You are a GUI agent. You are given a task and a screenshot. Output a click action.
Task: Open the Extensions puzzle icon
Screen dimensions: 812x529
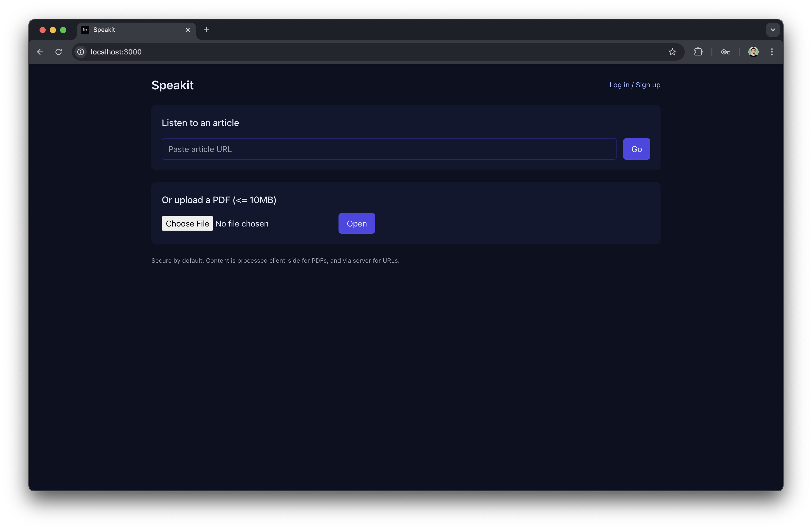(x=698, y=52)
